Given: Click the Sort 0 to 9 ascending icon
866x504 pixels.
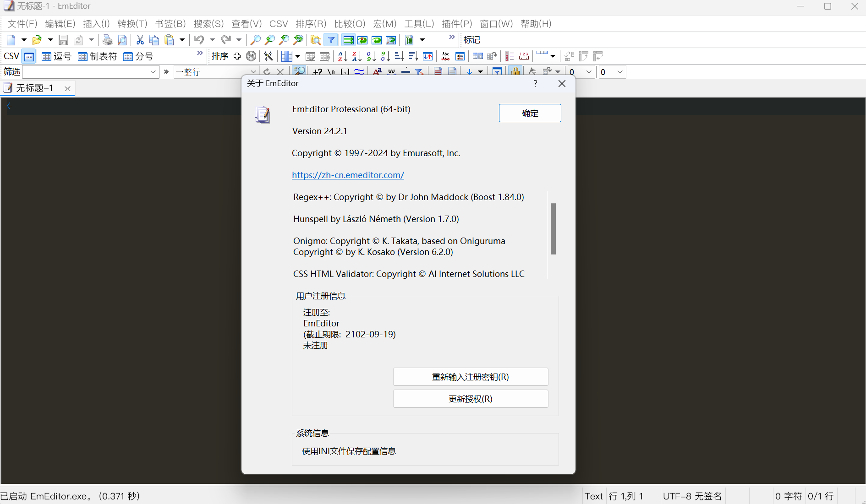Looking at the screenshot, I should [x=371, y=56].
